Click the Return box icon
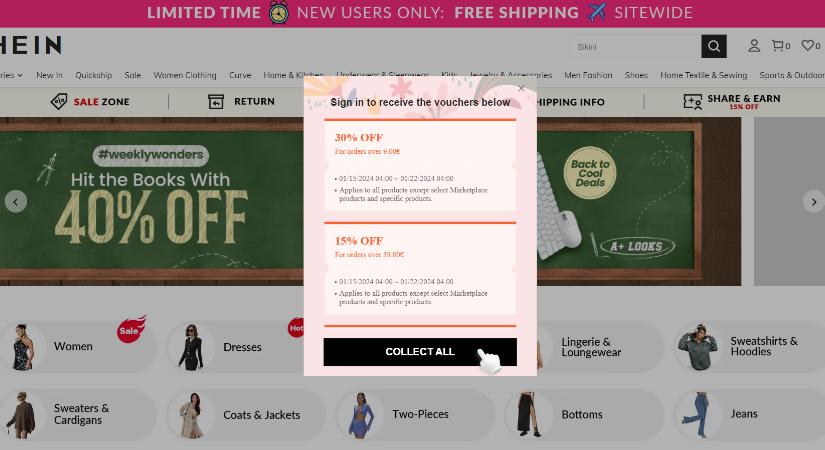 (216, 101)
